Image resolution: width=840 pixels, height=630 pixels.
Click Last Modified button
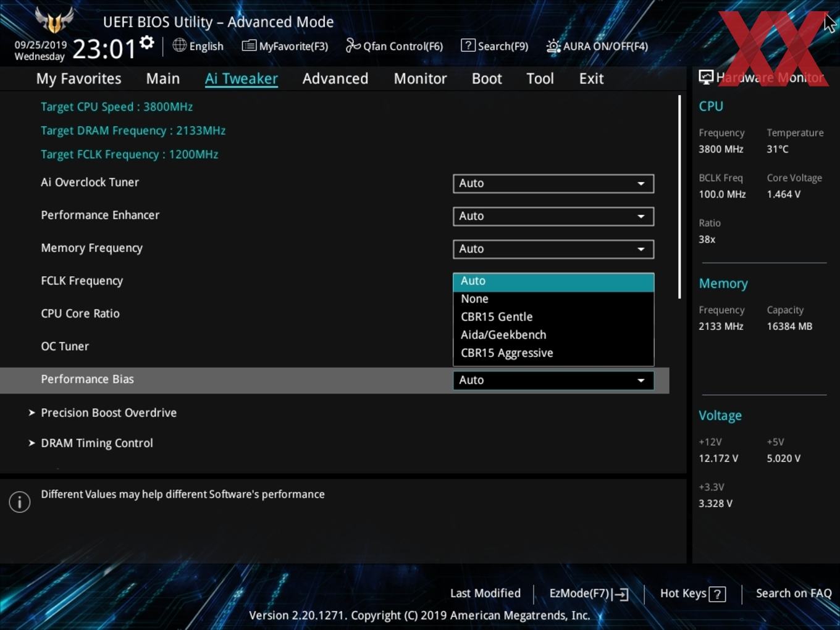(485, 593)
